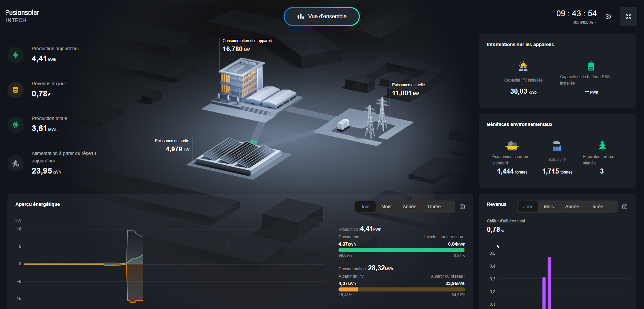Click the 30,03 kWp capacity value
This screenshot has width=644, height=309.
point(523,91)
